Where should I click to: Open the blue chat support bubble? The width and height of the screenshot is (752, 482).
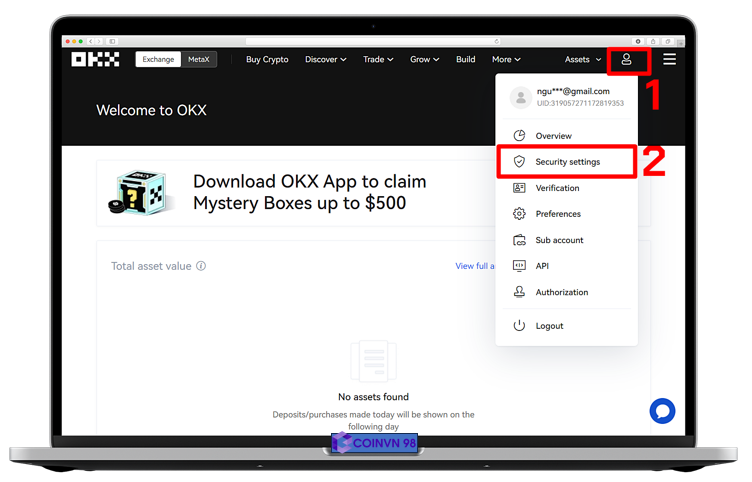(x=662, y=410)
